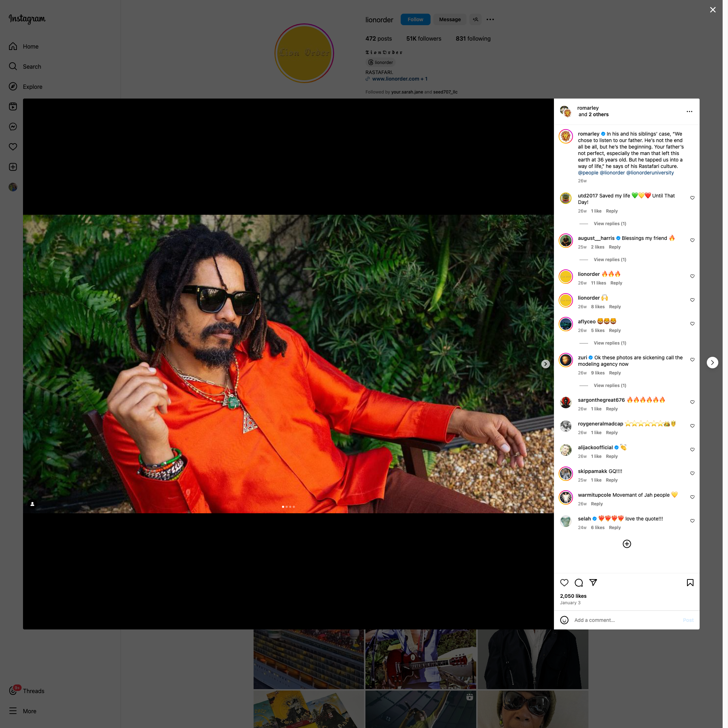Screen dimensions: 728x728
Task: Open Reels icon in sidebar
Action: pos(13,106)
